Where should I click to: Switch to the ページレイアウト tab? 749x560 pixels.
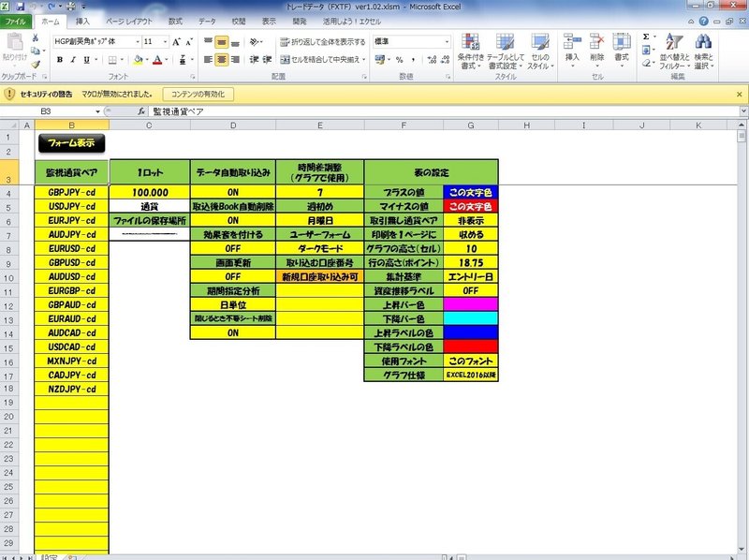[129, 22]
